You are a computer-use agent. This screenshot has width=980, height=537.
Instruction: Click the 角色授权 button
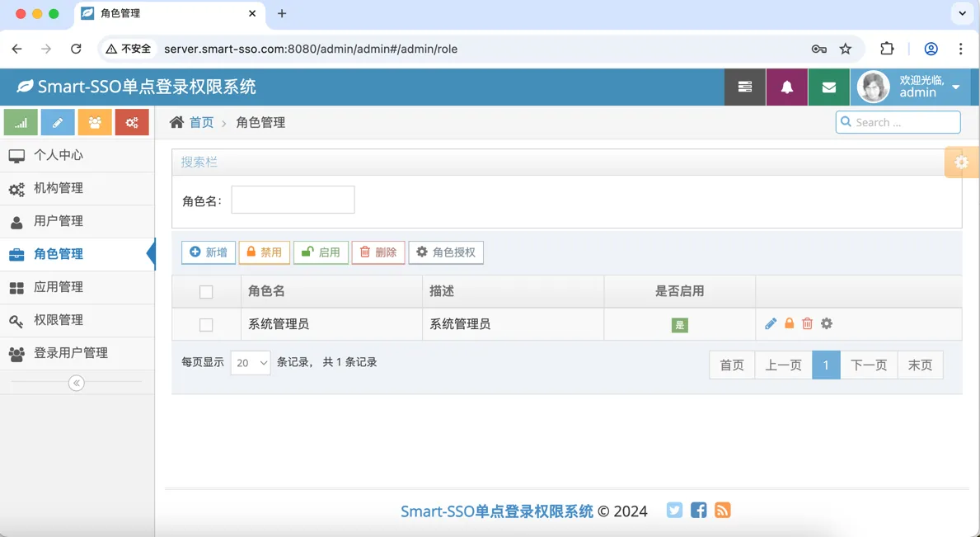pyautogui.click(x=446, y=252)
